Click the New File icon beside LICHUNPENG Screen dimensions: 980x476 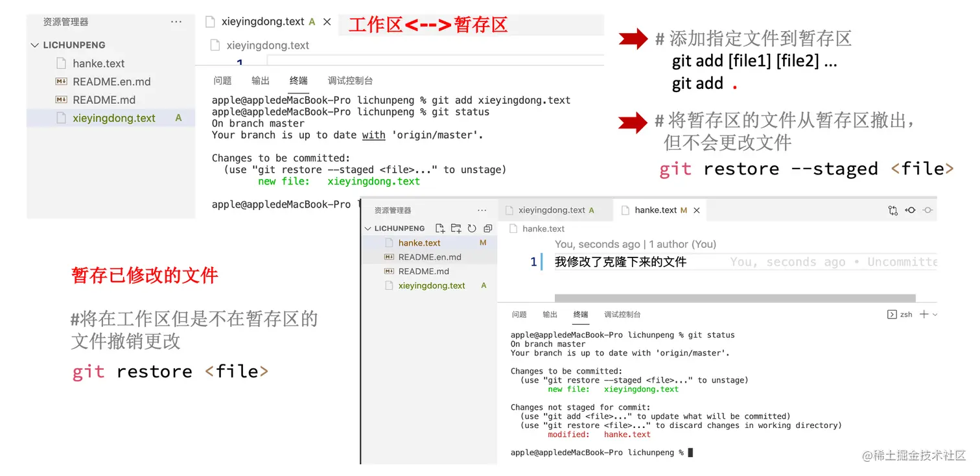[x=440, y=228]
